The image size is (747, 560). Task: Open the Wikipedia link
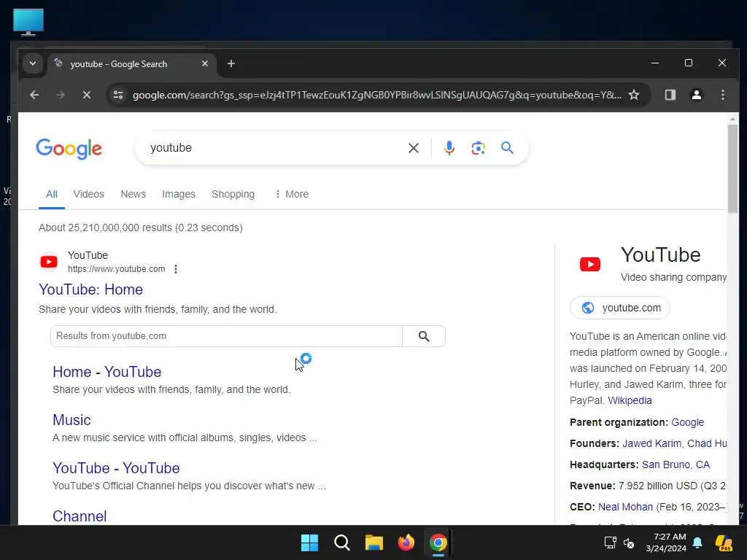[630, 400]
